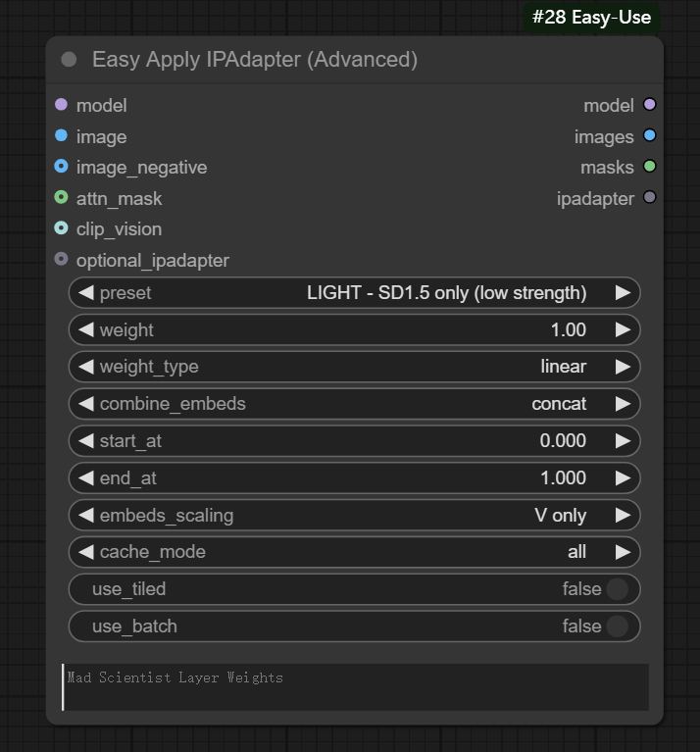
Task: Click the image input connector dot
Action: point(61,136)
